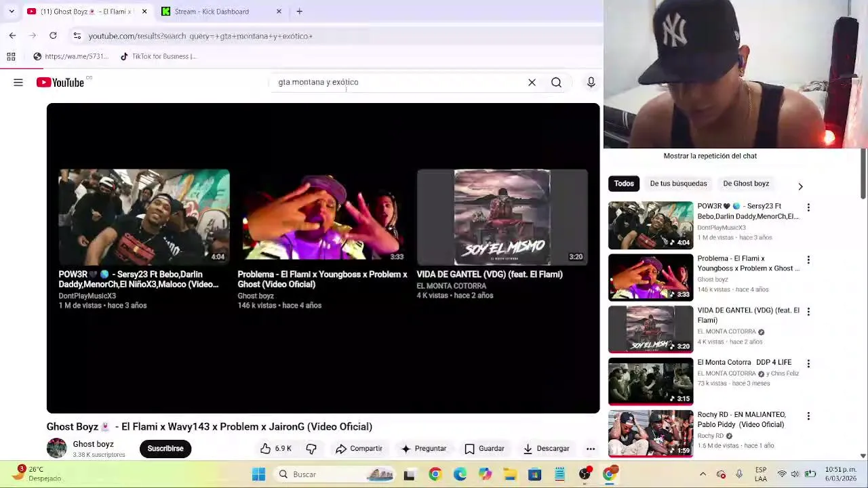Open POW3R sidebar video thumbnail
The width and height of the screenshot is (868, 488).
[x=651, y=225]
